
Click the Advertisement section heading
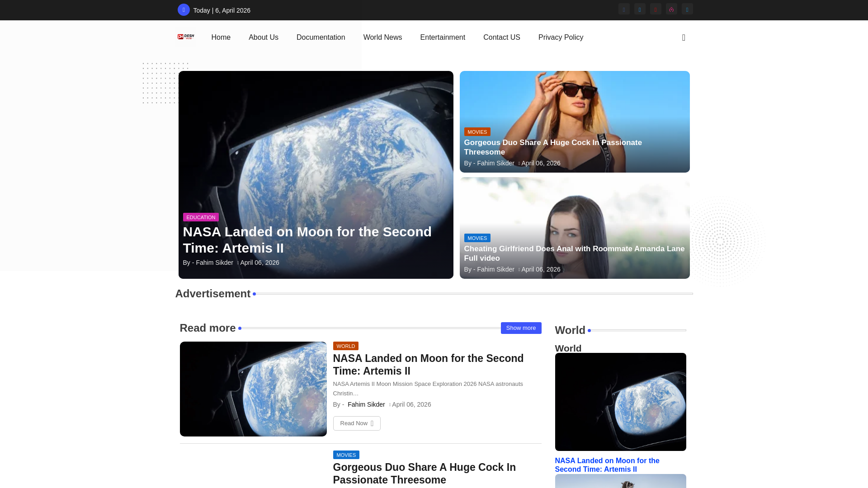coord(213,294)
